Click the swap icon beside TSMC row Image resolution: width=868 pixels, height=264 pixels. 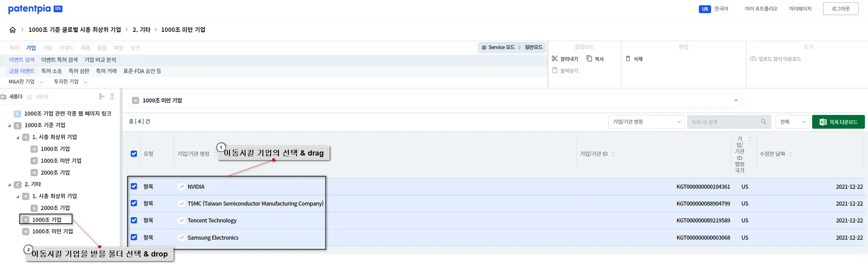pos(181,204)
